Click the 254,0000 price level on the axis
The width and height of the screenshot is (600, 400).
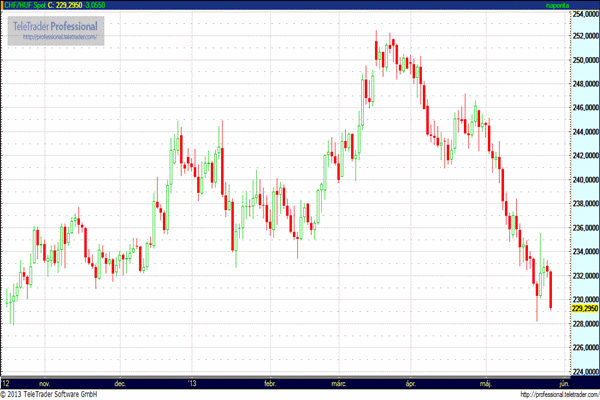[583, 12]
